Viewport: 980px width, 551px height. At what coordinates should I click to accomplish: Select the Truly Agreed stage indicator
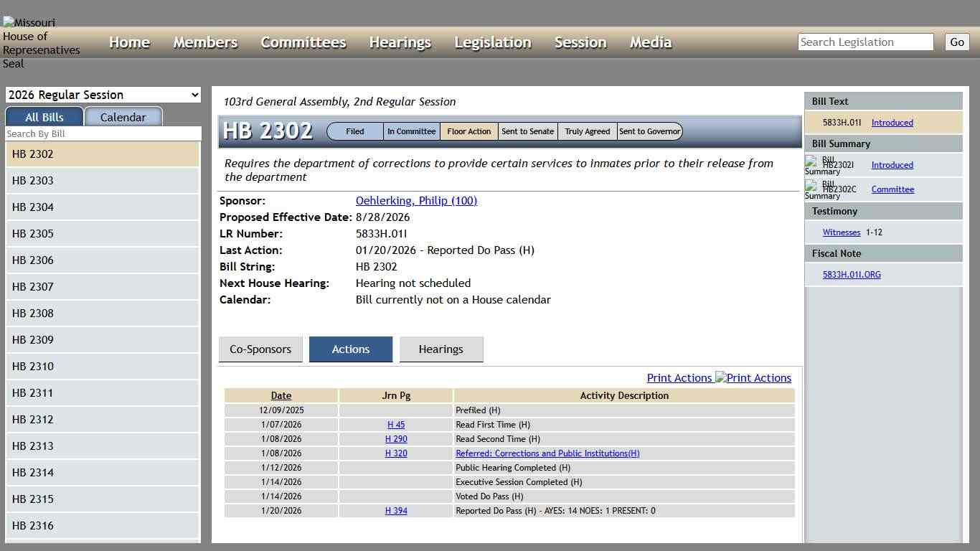[587, 131]
